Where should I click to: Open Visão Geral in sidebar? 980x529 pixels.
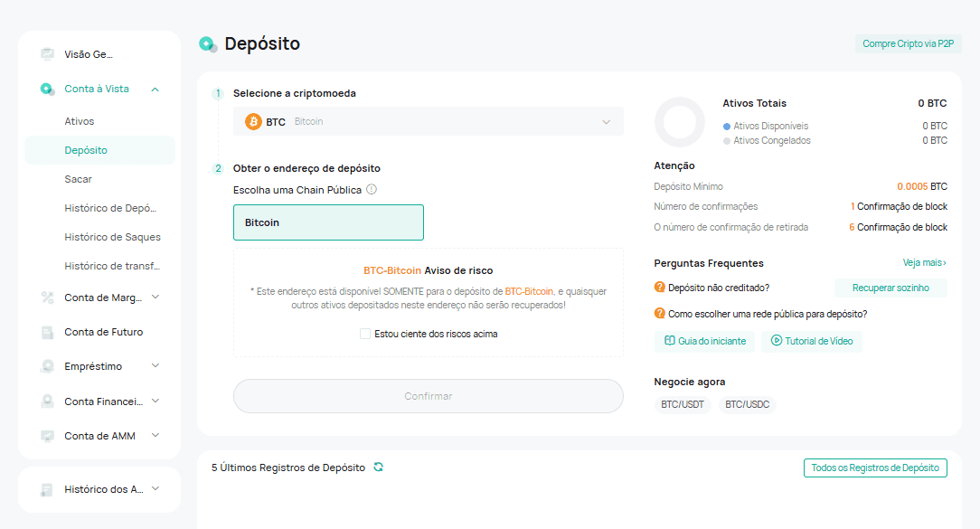pos(89,54)
